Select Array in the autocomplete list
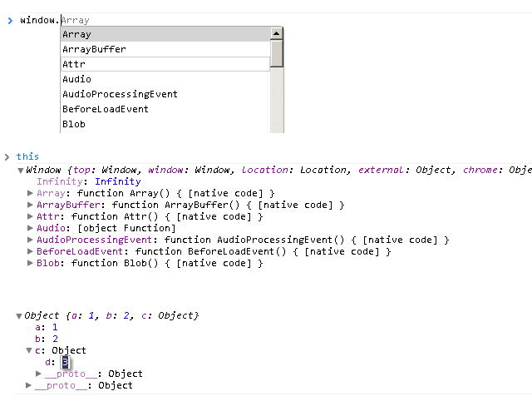This screenshot has width=532, height=416. [x=165, y=34]
